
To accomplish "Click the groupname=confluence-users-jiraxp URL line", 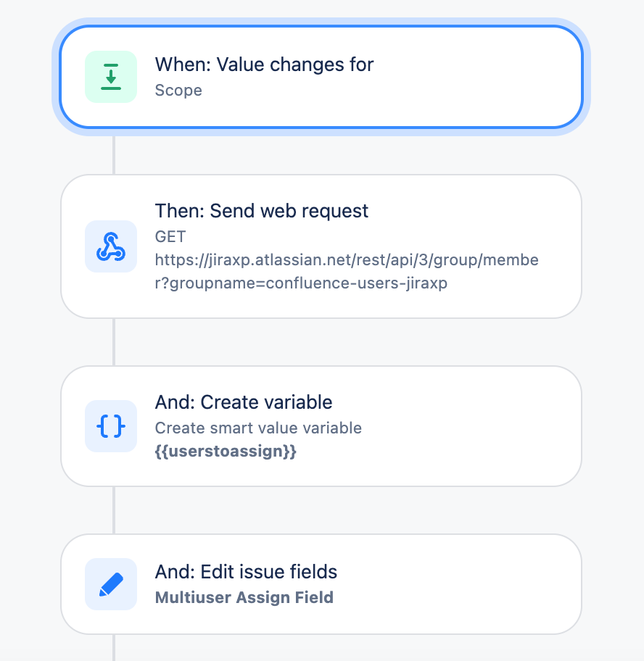I will pos(301,283).
